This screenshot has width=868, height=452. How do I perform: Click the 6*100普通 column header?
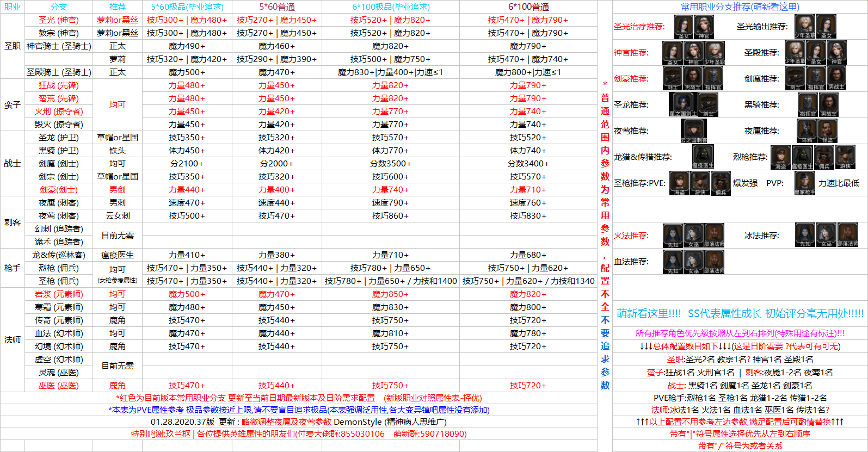point(528,7)
